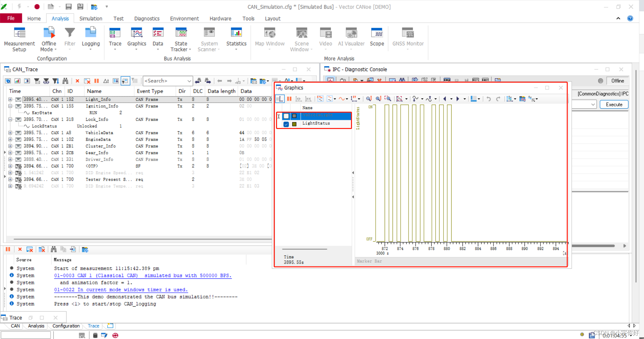Expand the EngineData message row
Screen dimensions: 644x339
click(x=10, y=139)
